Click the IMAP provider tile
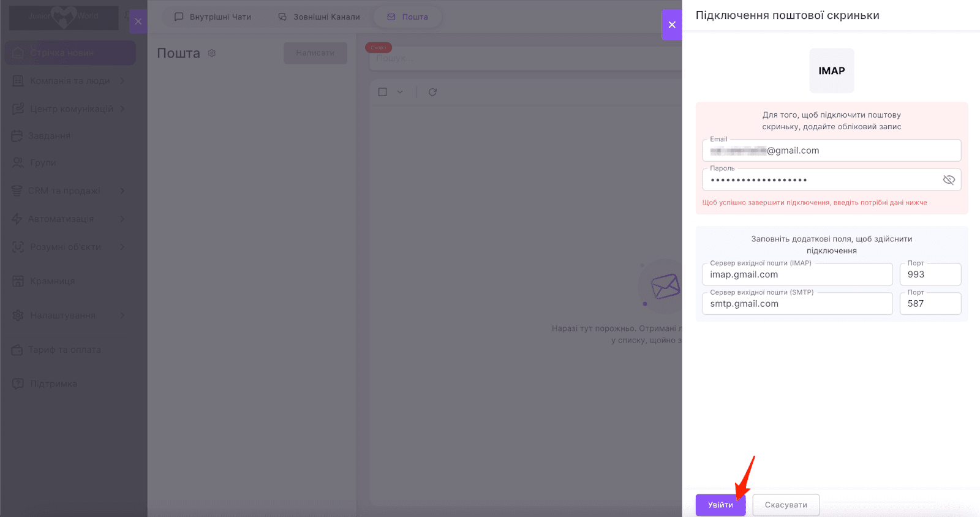This screenshot has width=980, height=517. pyautogui.click(x=832, y=71)
